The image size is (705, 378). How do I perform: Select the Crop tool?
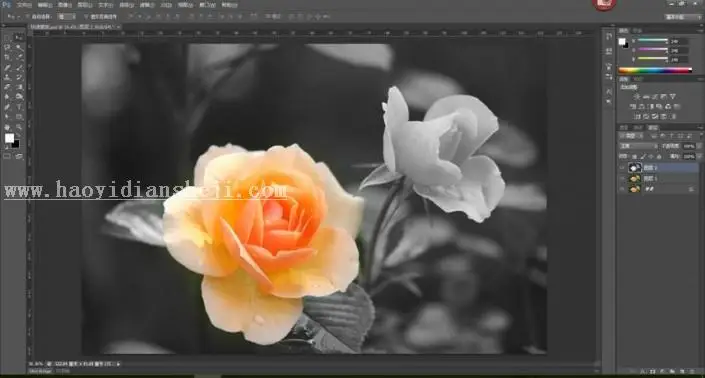tap(7, 57)
